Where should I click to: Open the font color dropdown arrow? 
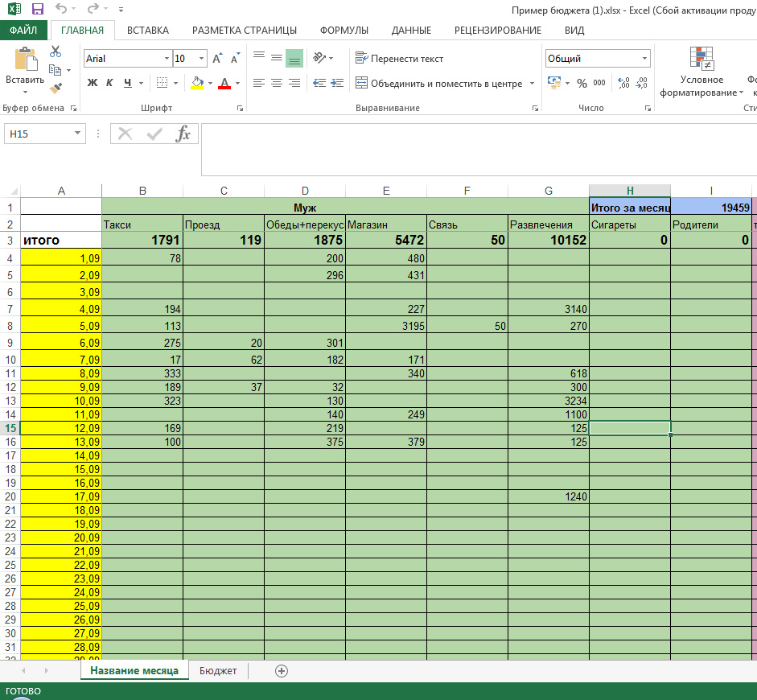click(x=237, y=83)
